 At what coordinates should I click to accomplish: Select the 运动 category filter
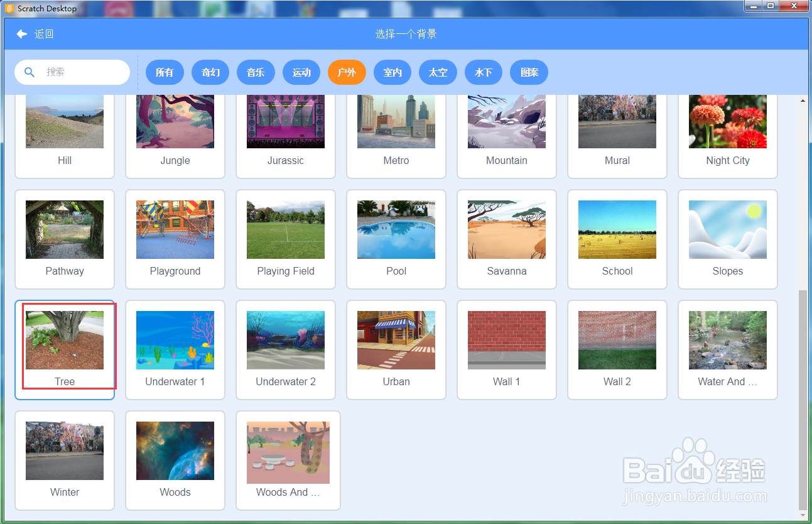pos(301,72)
